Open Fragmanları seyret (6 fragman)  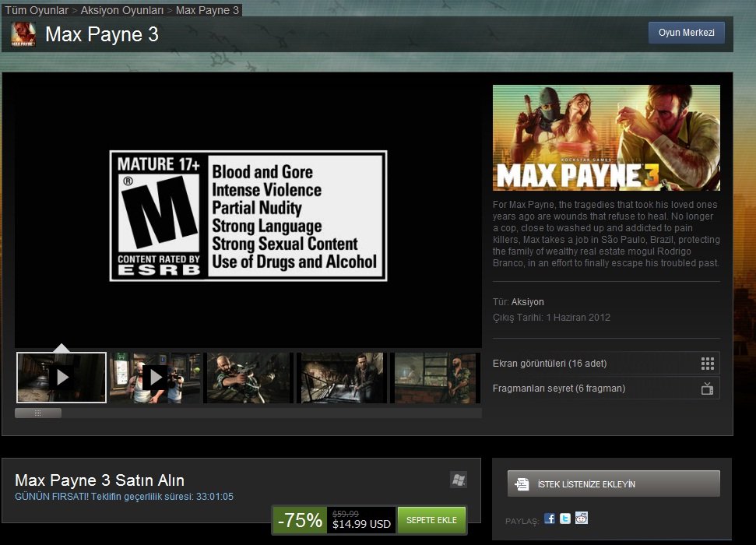coord(606,389)
